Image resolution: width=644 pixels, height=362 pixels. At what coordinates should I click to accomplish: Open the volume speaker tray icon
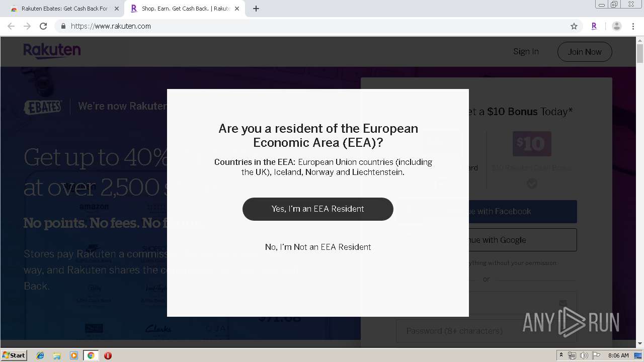[584, 355]
